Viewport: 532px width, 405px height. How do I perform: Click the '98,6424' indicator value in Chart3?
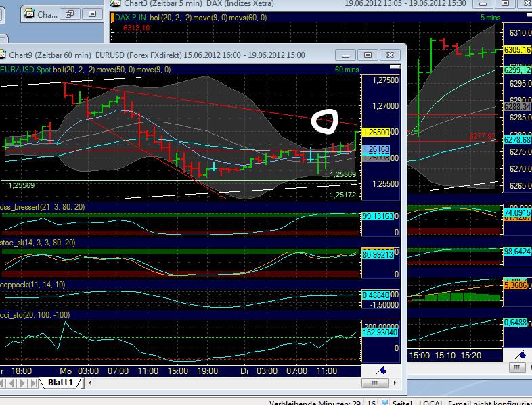click(517, 251)
